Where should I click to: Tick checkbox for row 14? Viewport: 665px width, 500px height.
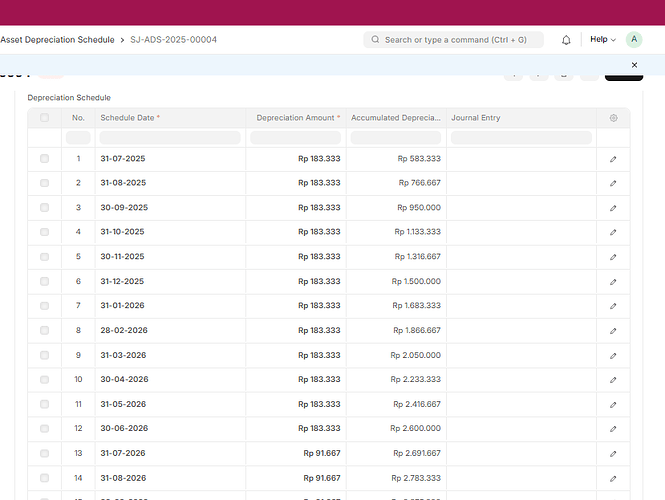point(45,478)
